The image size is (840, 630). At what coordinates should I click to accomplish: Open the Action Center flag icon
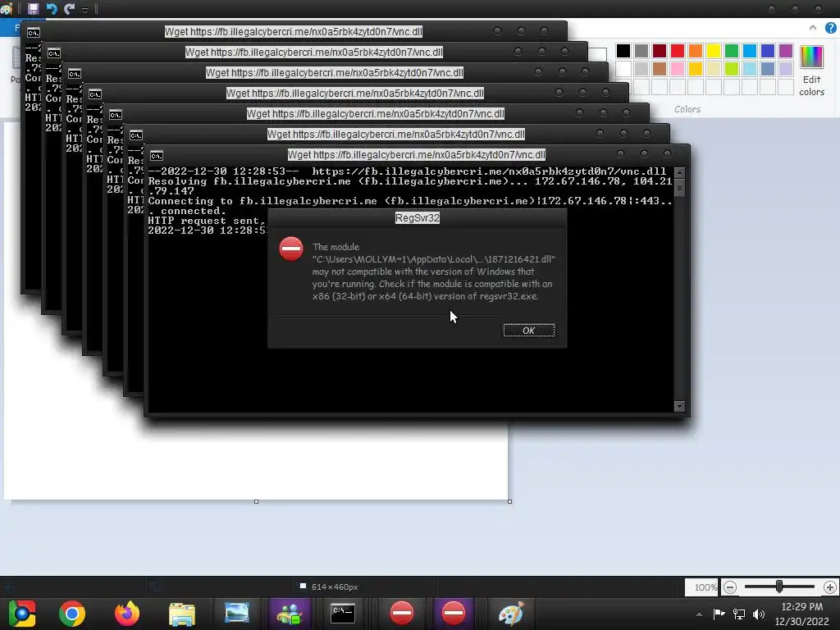tap(719, 614)
